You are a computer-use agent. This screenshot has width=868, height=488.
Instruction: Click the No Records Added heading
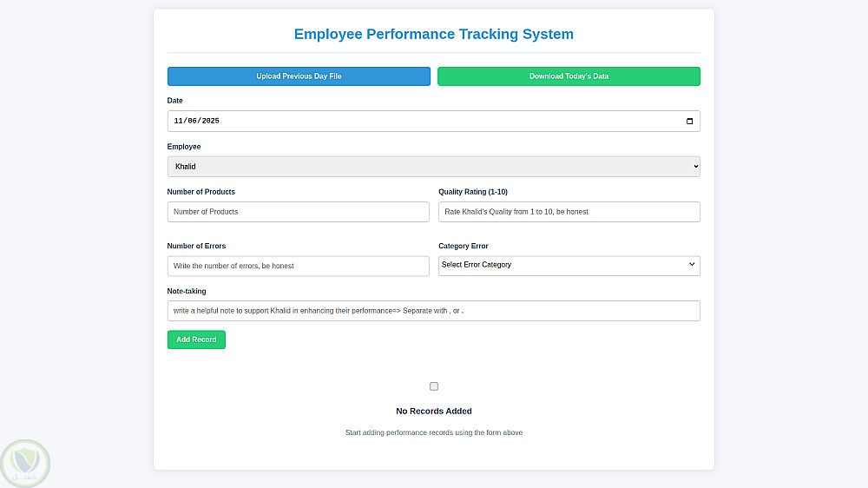pyautogui.click(x=433, y=411)
